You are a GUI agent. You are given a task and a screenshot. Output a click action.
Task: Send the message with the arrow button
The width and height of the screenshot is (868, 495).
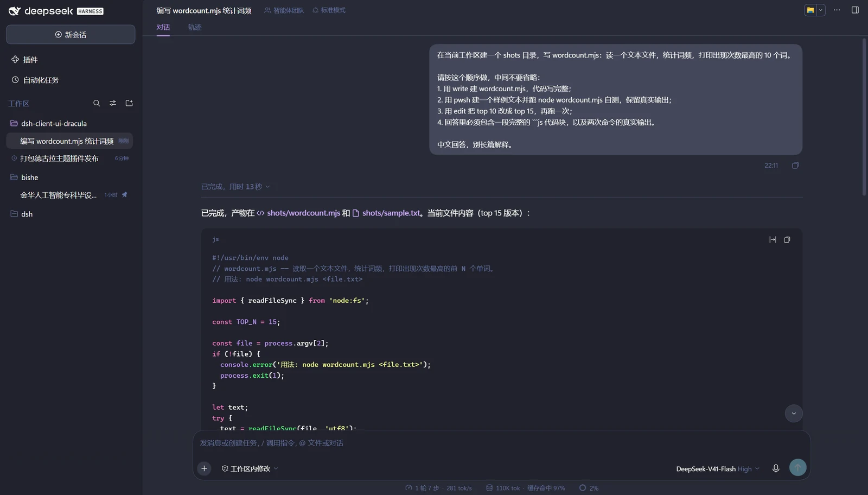click(x=797, y=468)
